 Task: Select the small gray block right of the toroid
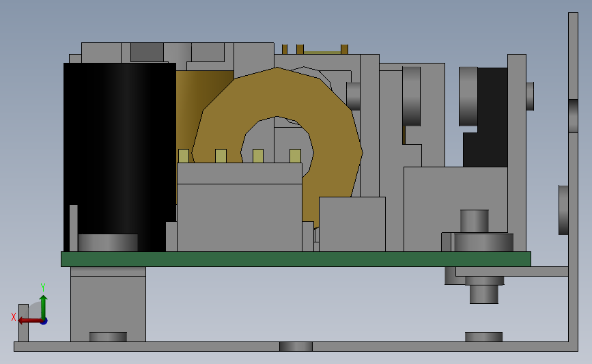click(x=352, y=224)
